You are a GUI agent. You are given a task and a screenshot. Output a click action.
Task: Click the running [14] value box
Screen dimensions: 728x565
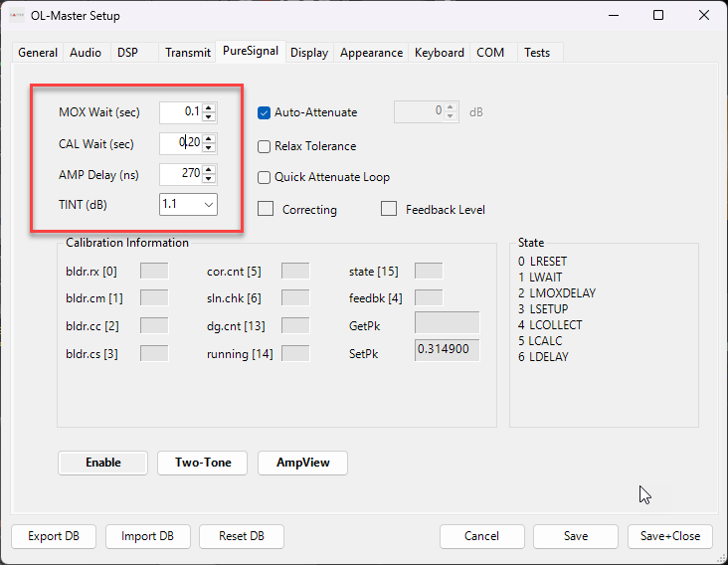coord(295,353)
